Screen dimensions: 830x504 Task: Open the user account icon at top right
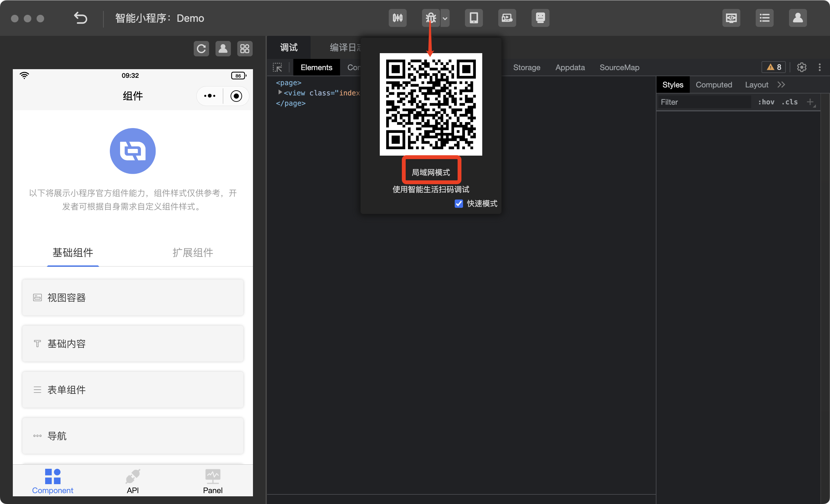[x=798, y=18]
